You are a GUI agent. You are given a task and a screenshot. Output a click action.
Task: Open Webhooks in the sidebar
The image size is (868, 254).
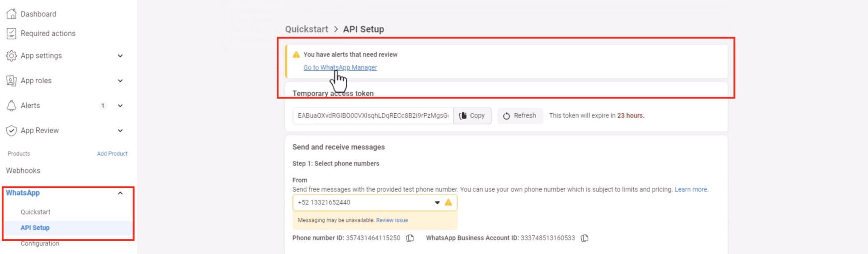(x=23, y=171)
